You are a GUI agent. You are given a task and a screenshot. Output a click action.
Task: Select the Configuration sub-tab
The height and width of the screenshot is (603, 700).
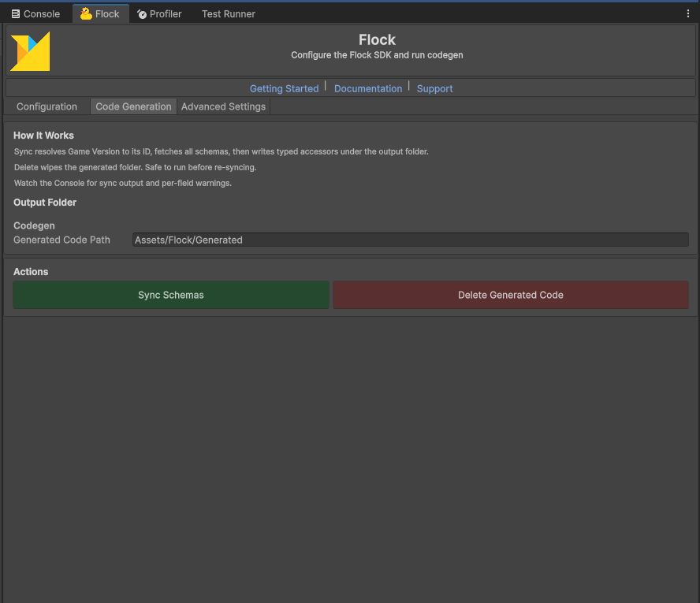47,106
